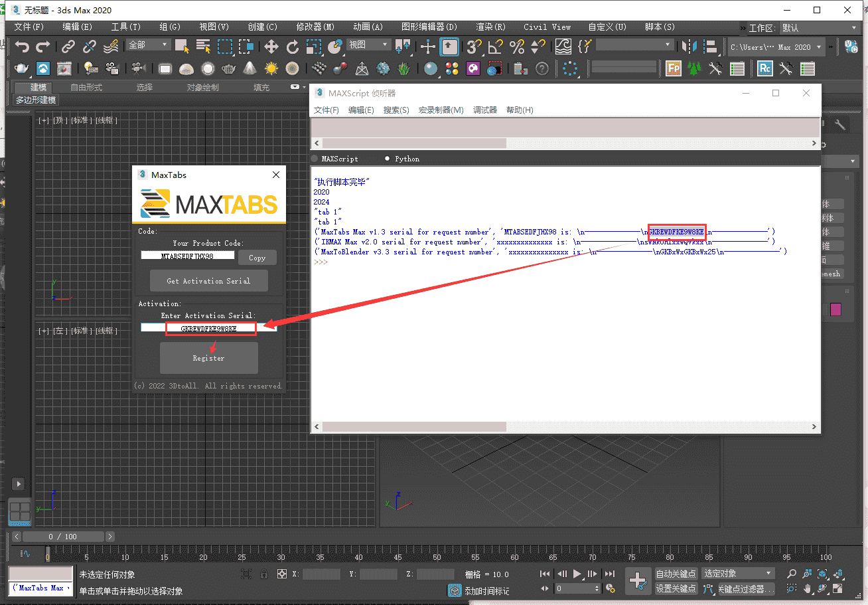Click the RailClone Rc icon
The image size is (868, 605).
(x=765, y=68)
